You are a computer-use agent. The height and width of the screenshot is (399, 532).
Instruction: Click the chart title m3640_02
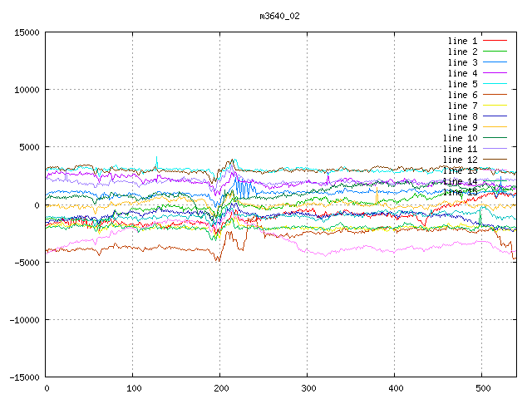point(280,16)
